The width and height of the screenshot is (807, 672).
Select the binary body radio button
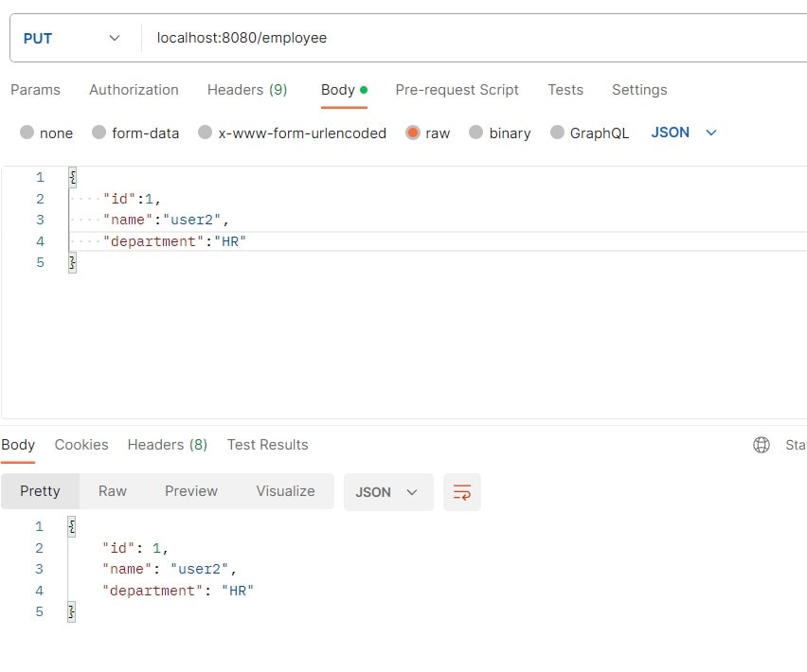coord(476,133)
